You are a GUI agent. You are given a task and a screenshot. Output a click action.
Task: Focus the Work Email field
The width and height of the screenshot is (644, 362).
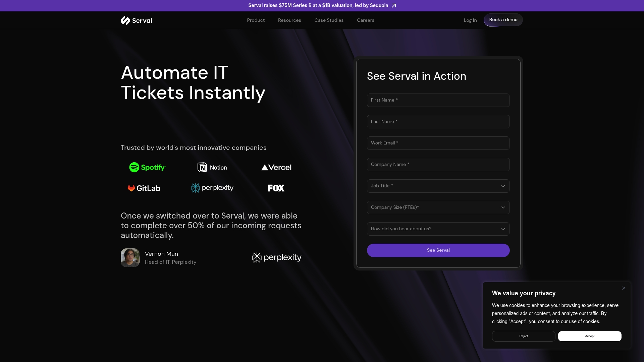coord(438,143)
